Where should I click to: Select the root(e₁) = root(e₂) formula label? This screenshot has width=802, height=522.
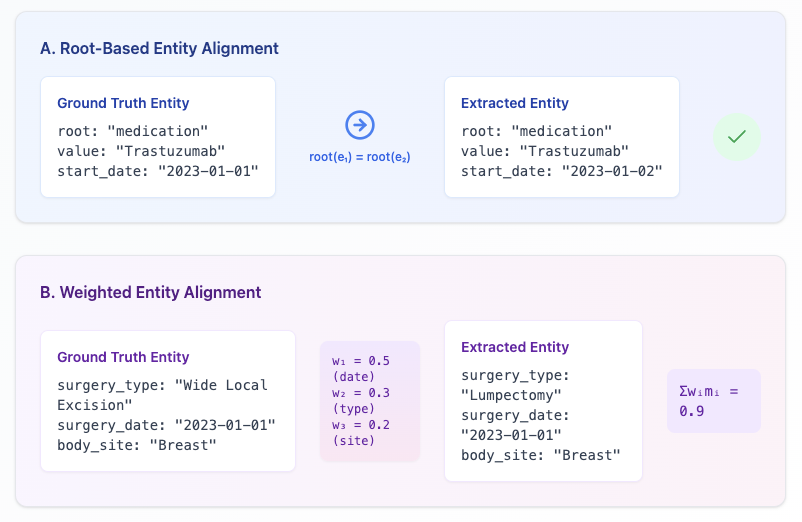tap(360, 157)
